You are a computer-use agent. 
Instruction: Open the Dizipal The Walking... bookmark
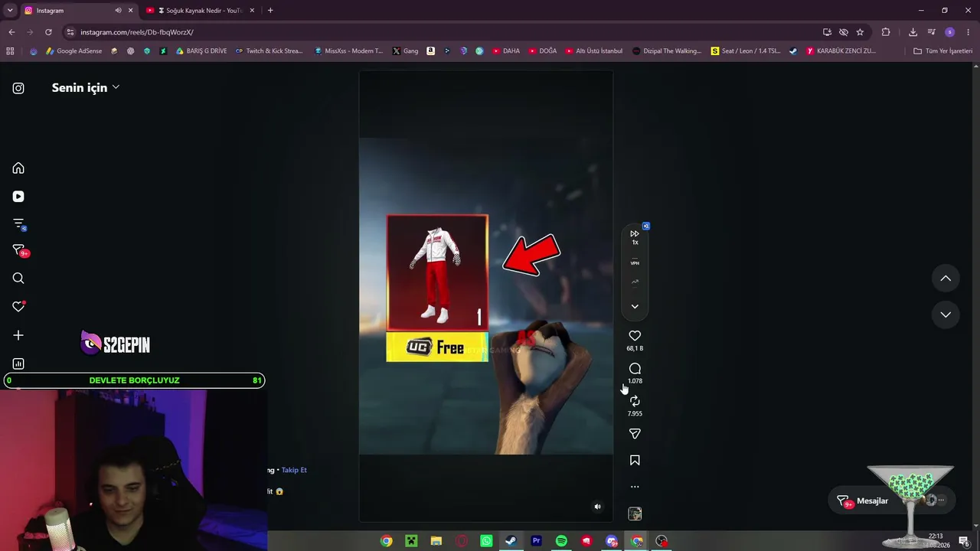[x=667, y=51]
